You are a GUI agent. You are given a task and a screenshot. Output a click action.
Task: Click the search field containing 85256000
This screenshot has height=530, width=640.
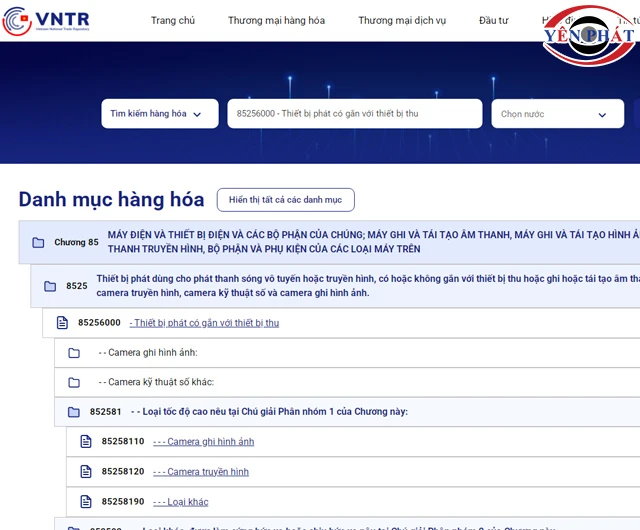354,114
